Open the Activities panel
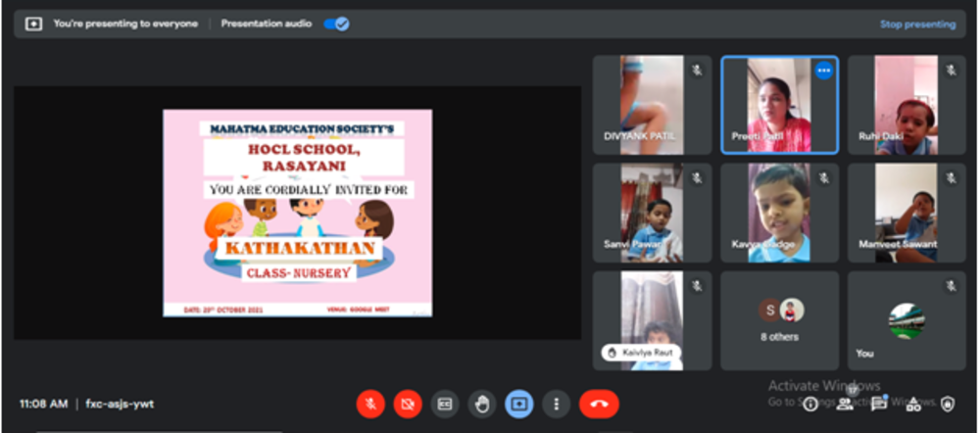Screen dimensions: 980x433 coord(913,404)
